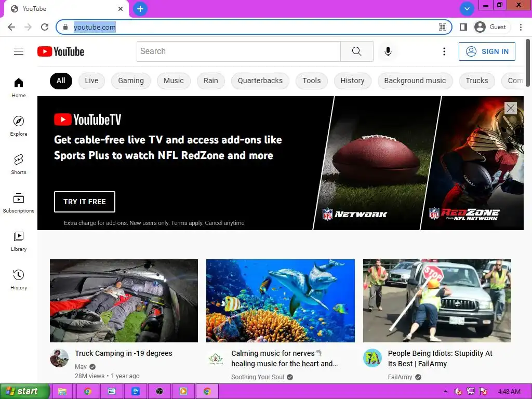Open Mav channel name link
The width and height of the screenshot is (532, 399).
pyautogui.click(x=81, y=367)
